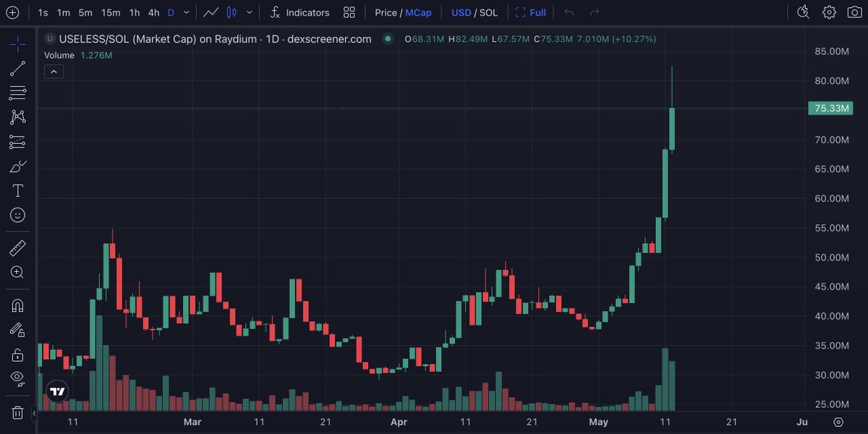Screen dimensions: 868x434
Task: Click the 1.276M volume value
Action: (x=96, y=55)
